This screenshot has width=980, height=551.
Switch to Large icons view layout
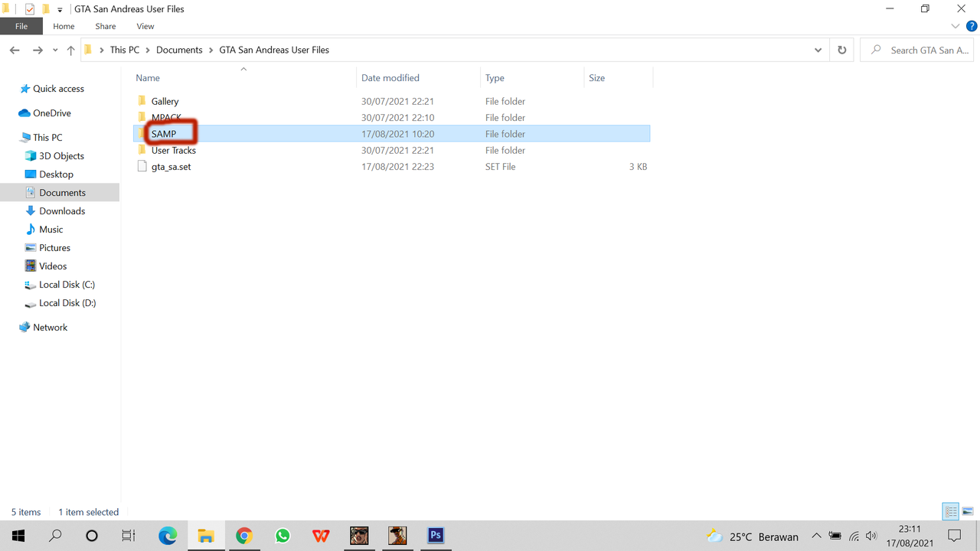pos(968,511)
